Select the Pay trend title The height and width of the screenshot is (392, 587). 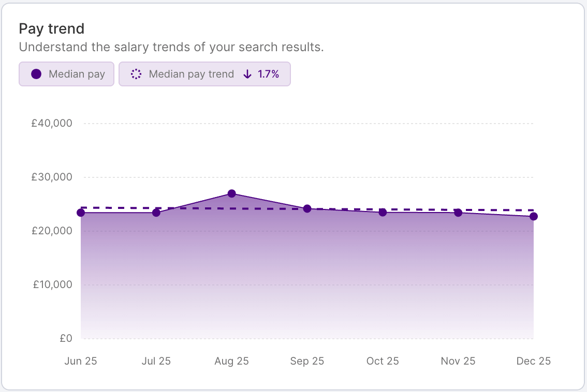click(51, 29)
